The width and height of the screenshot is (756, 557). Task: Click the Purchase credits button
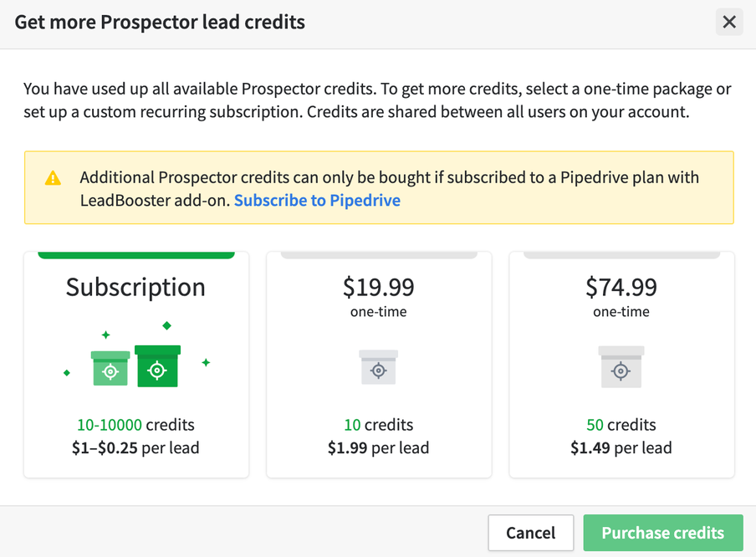(663, 533)
